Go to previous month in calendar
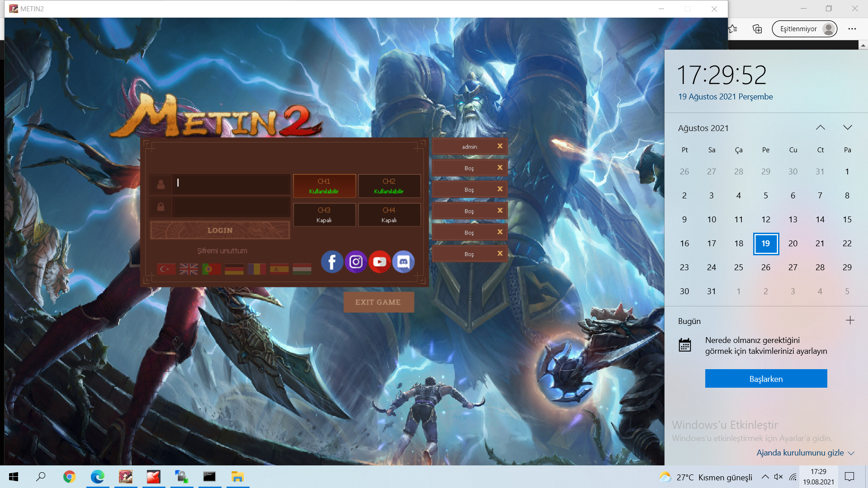 click(x=820, y=128)
